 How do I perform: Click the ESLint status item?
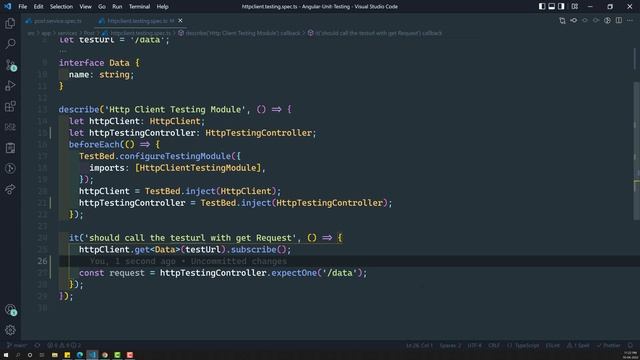(x=553, y=345)
